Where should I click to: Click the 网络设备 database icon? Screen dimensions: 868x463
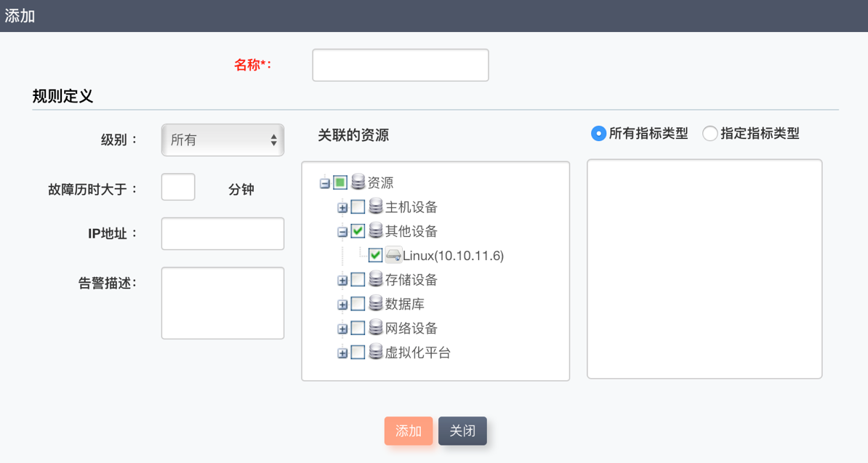[x=375, y=328]
